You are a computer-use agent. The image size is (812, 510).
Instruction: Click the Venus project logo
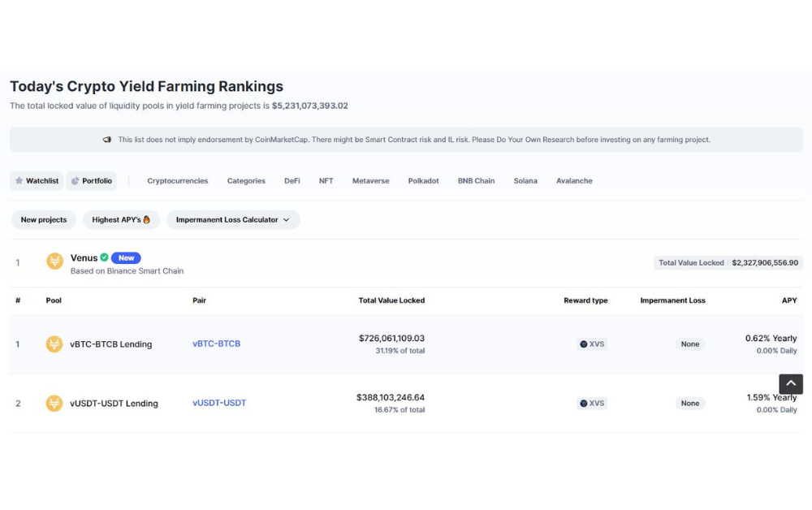55,261
